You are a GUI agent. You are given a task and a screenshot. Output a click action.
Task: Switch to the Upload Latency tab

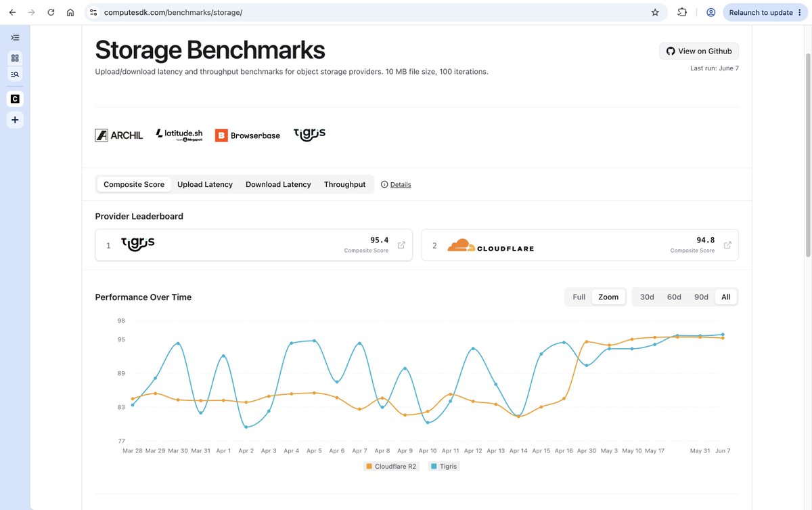click(x=205, y=184)
